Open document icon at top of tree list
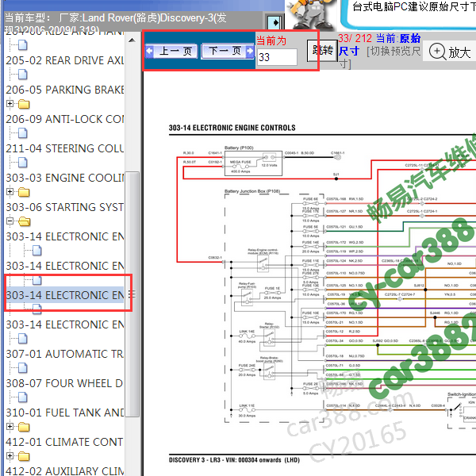Screen dimensions: 476x476 point(23,45)
